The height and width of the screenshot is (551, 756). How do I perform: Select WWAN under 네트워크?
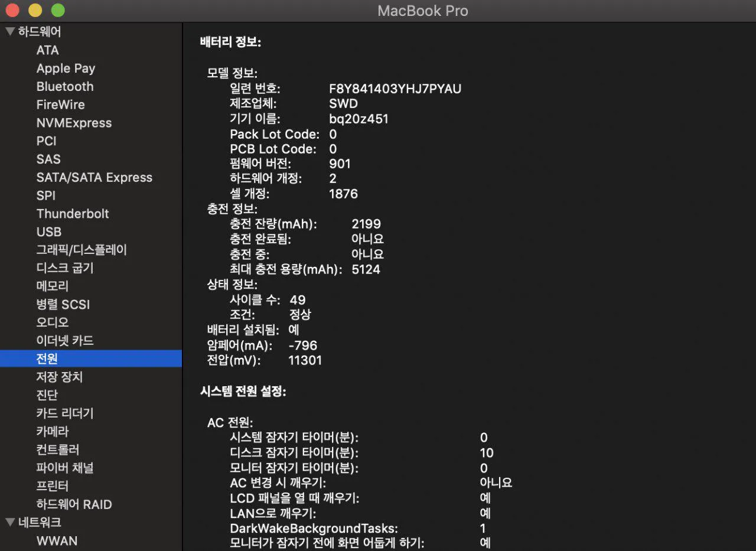[x=57, y=541]
